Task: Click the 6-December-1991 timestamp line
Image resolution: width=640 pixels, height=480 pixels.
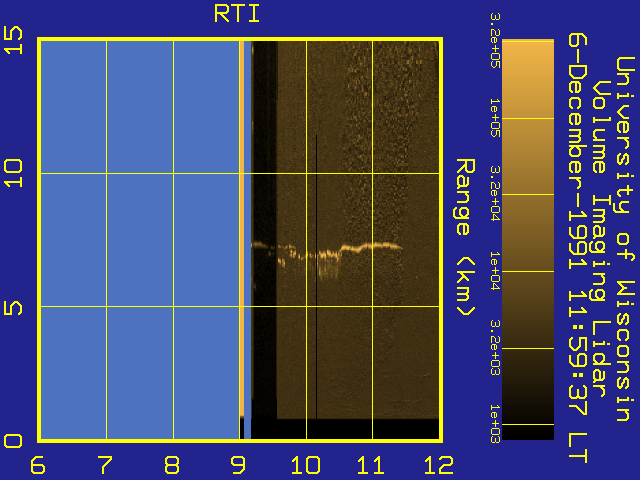Action: click(578, 248)
